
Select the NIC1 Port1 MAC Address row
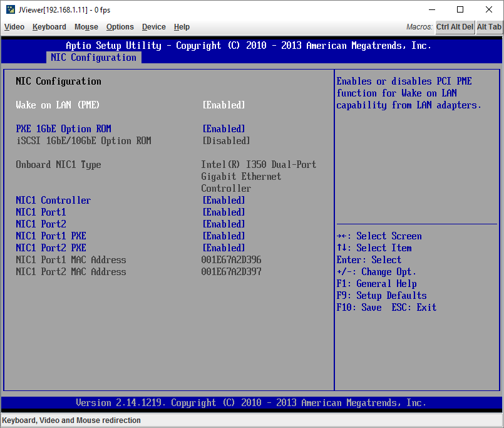pyautogui.click(x=71, y=259)
